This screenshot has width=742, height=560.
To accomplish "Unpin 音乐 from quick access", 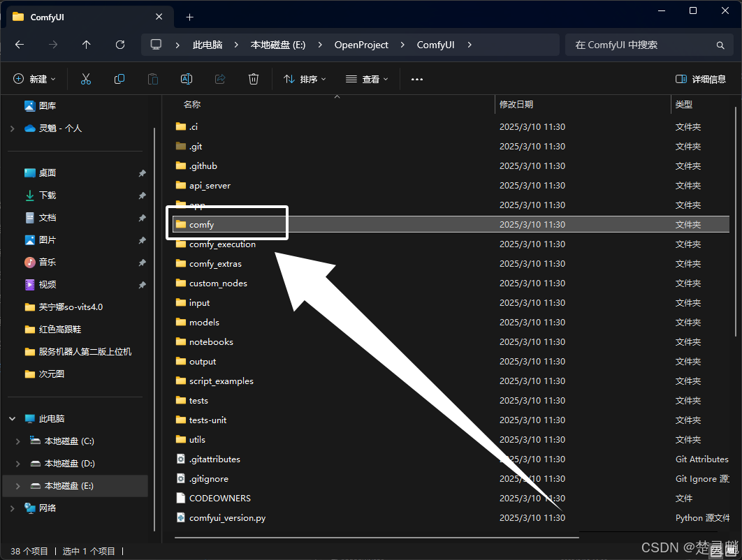I will (x=142, y=263).
